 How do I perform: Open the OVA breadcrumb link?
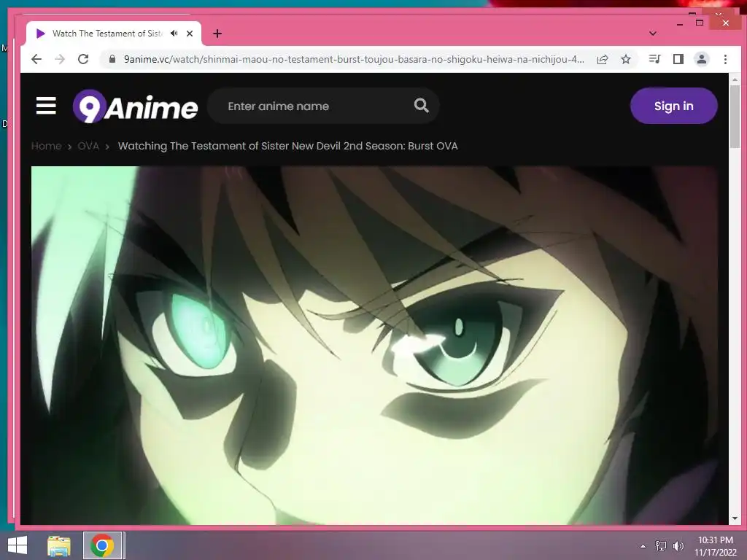click(x=88, y=146)
